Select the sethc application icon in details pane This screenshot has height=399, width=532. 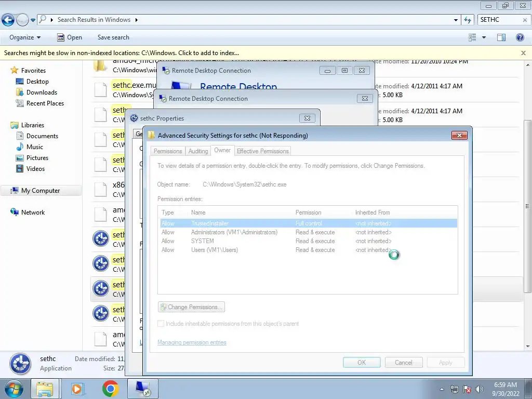pos(20,363)
